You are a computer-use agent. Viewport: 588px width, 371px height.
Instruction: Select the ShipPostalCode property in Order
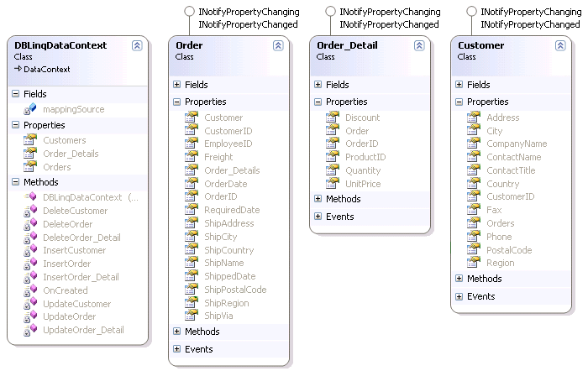pos(235,290)
